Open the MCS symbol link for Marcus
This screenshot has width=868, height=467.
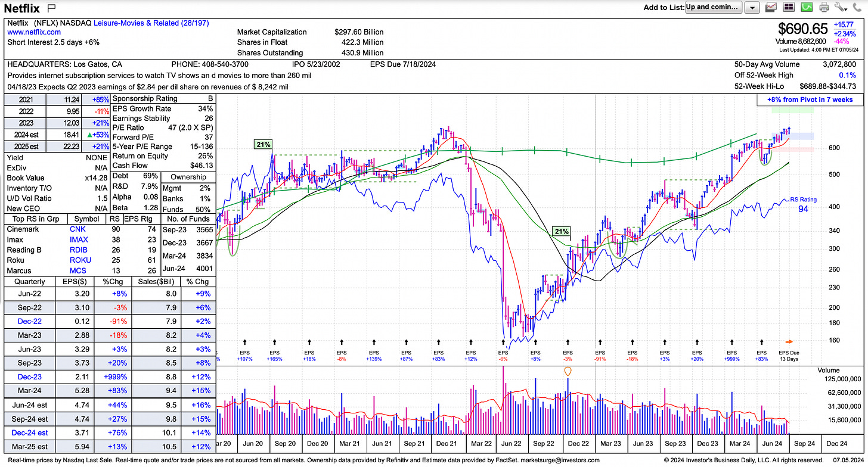point(77,271)
